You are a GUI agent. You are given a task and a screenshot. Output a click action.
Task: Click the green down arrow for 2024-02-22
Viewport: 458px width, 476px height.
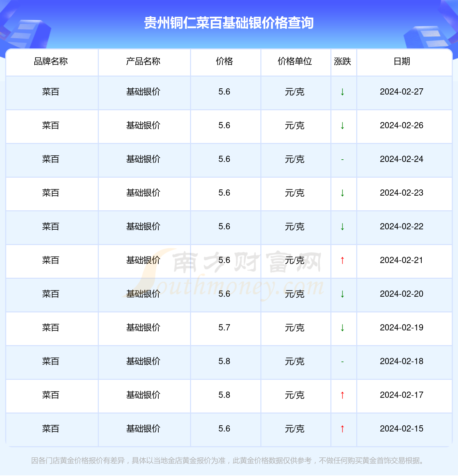(x=343, y=227)
